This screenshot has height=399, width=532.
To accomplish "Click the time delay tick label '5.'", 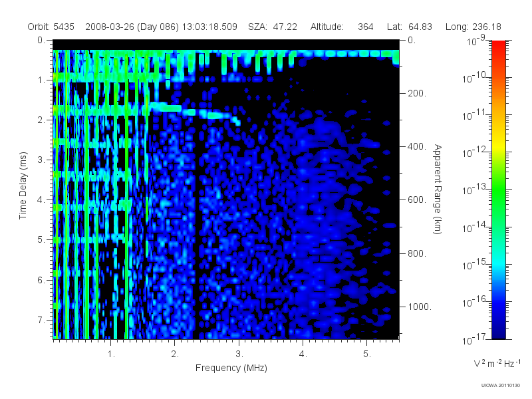I will pos(41,239).
